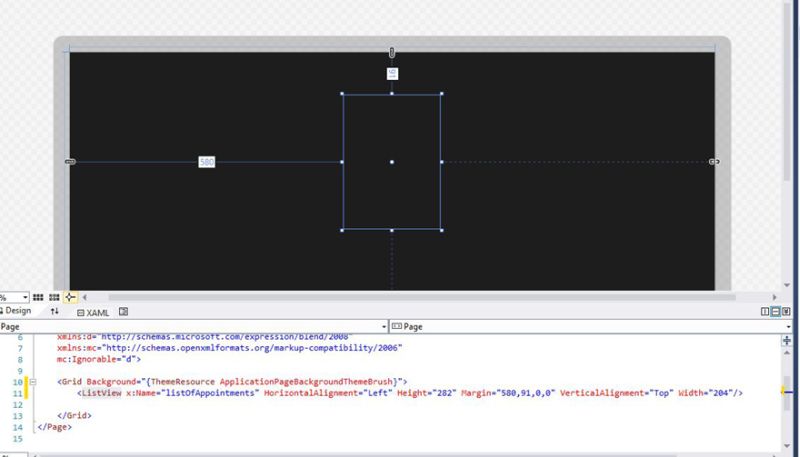Open the right Page member dropdown
This screenshot has width=800, height=457.
pos(788,327)
